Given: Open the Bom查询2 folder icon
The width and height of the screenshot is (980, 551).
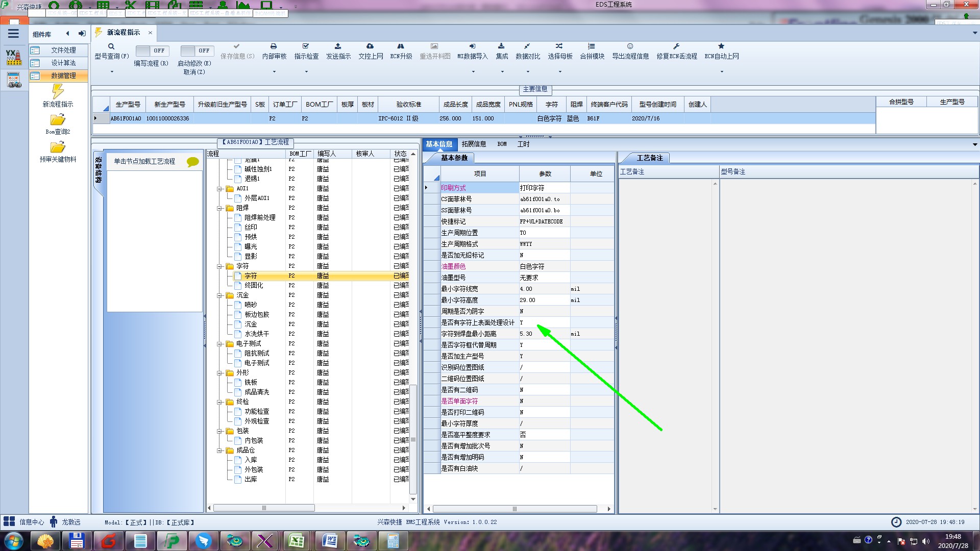Looking at the screenshot, I should (x=58, y=120).
